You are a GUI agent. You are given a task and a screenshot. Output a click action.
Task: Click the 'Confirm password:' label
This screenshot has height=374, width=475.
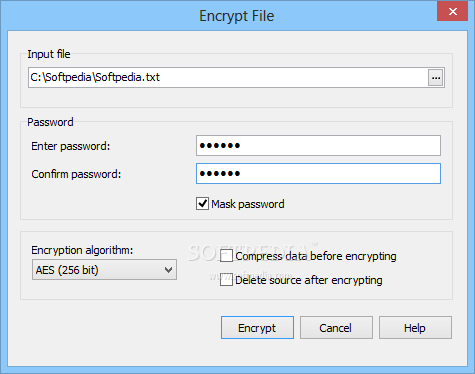click(x=76, y=174)
